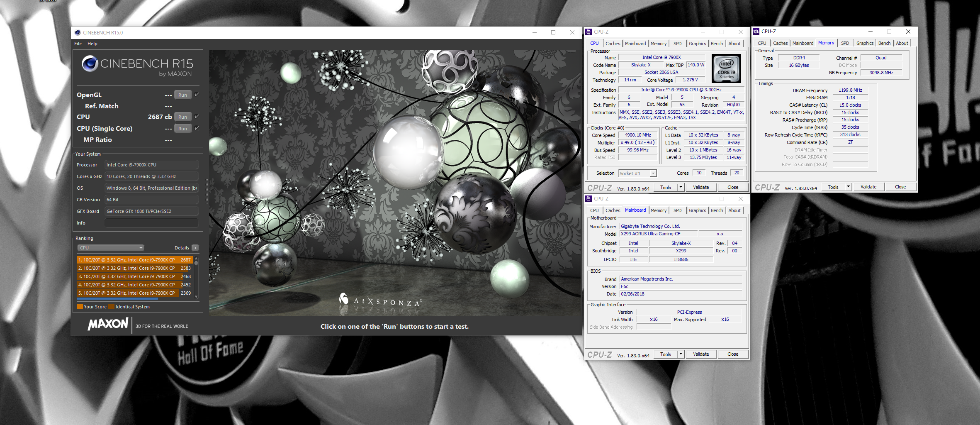The image size is (980, 425).
Task: Click the orange Your Score legend swatch
Action: [80, 307]
